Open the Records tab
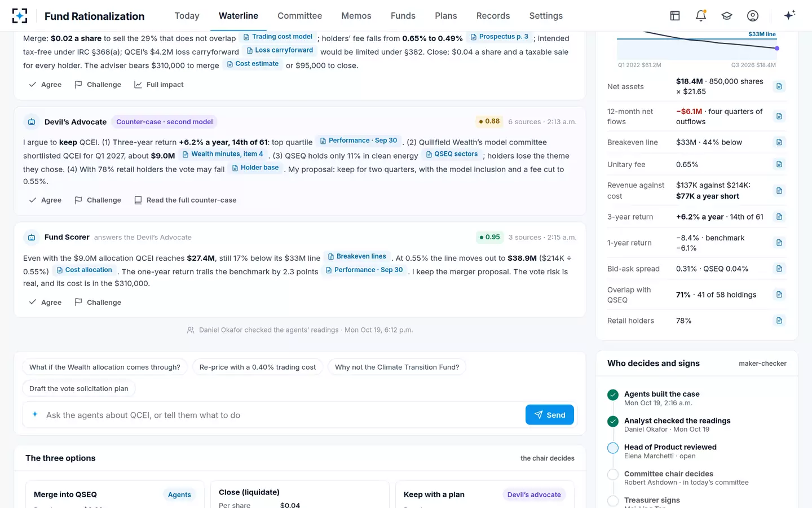812x508 pixels. coord(493,16)
